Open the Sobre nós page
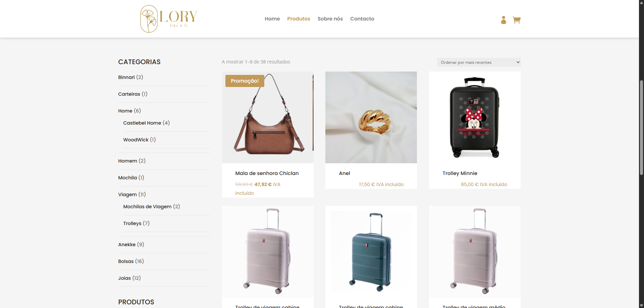644x308 pixels. (x=330, y=19)
